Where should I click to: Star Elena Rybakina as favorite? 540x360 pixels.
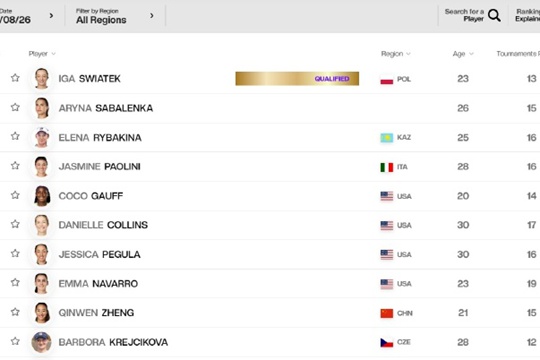[15, 136]
